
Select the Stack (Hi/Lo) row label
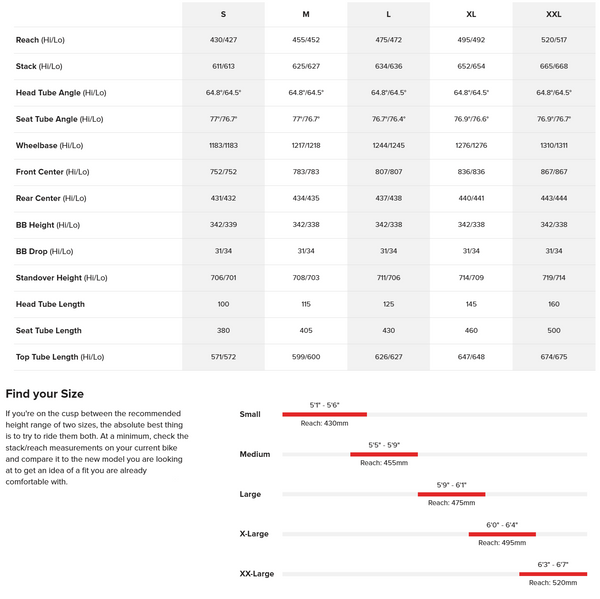40,66
